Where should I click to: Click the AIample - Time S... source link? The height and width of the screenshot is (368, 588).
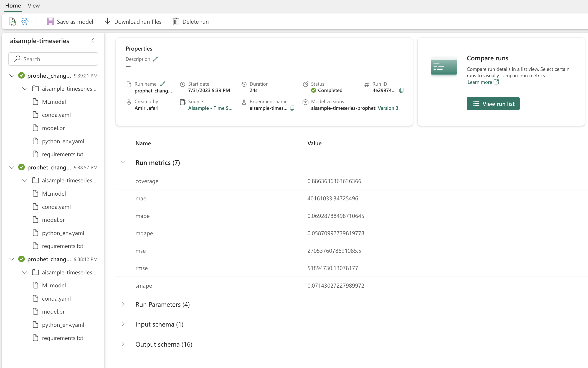(210, 108)
